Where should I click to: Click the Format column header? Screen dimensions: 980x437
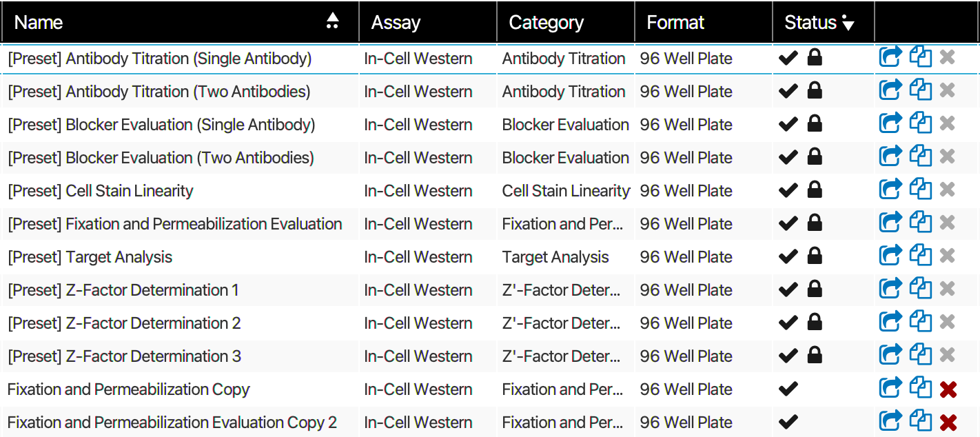[675, 21]
